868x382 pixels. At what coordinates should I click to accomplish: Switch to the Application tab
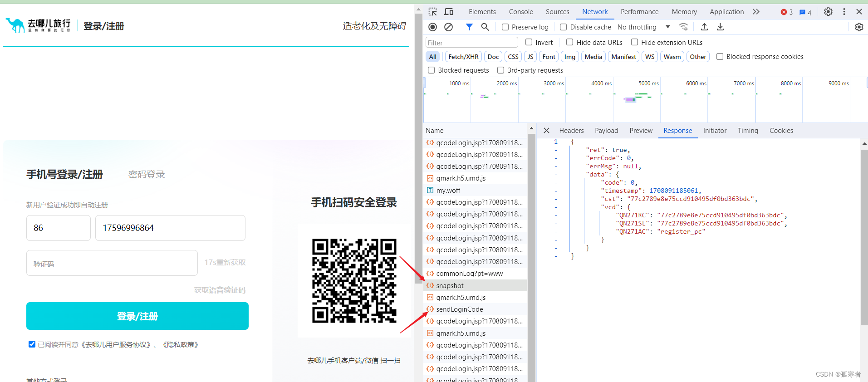click(726, 12)
